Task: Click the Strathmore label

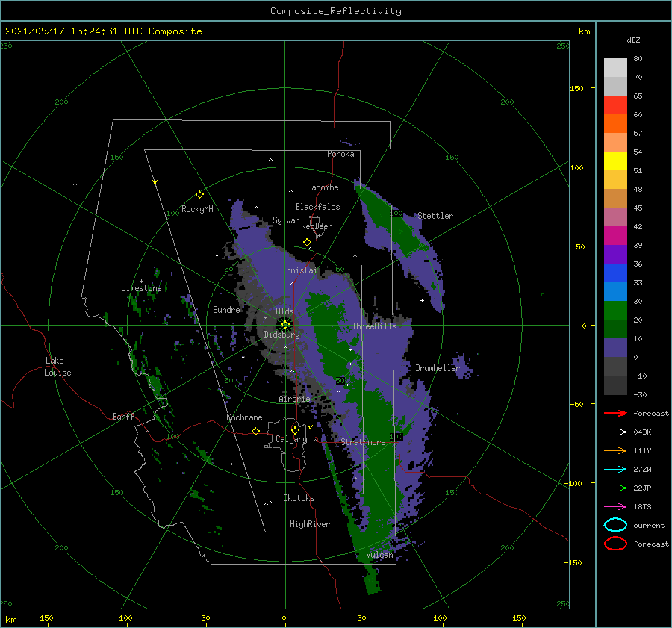Action: click(363, 442)
